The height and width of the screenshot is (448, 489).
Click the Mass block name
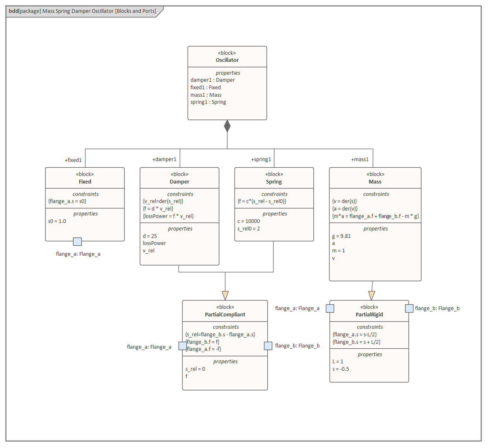coord(375,182)
